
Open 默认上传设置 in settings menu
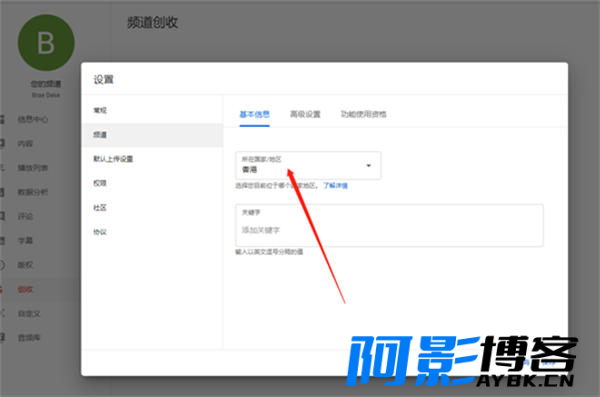pos(113,159)
